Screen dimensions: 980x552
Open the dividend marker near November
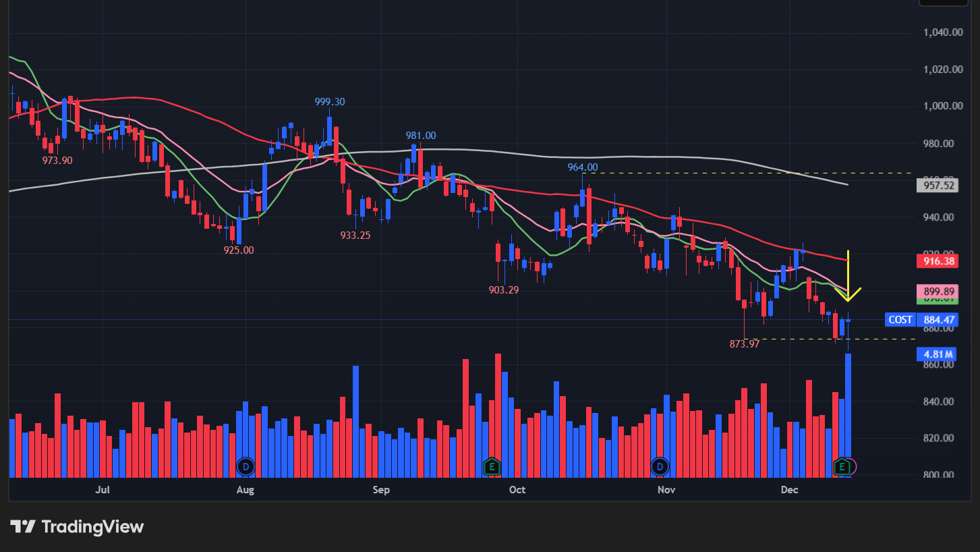[659, 466]
